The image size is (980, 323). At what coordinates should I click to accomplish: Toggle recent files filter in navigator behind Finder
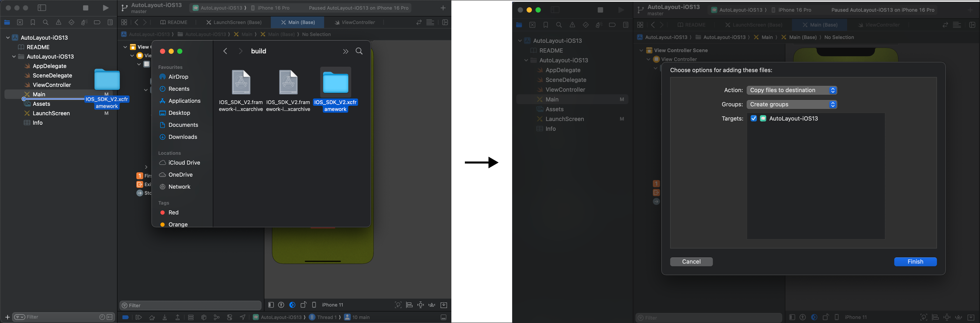pos(102,317)
